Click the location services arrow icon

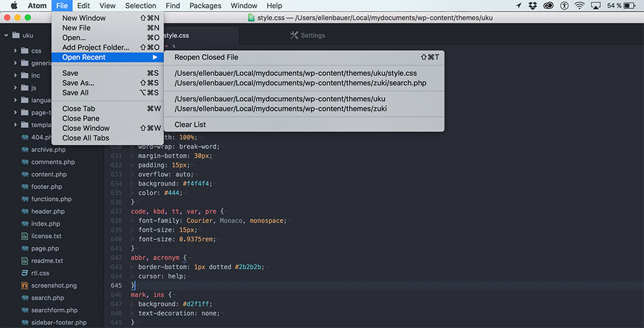[x=518, y=6]
